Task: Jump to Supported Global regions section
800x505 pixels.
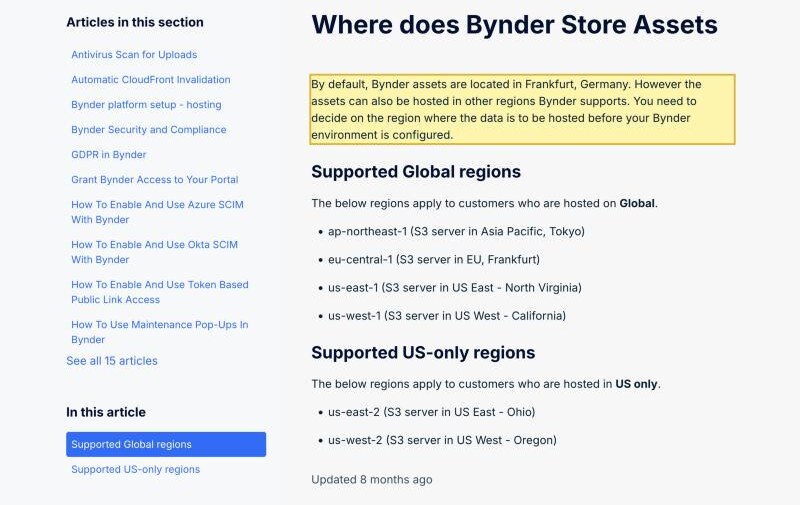Action: [166, 444]
